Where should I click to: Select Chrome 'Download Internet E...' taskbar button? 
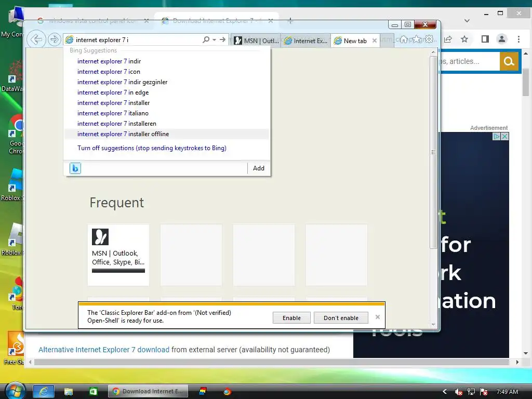(148, 391)
